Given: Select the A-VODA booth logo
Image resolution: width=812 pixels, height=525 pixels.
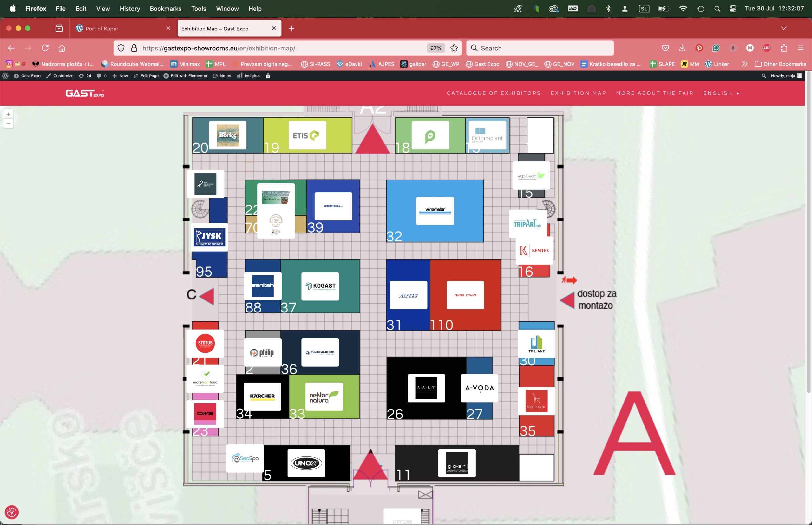Looking at the screenshot, I should coord(479,388).
